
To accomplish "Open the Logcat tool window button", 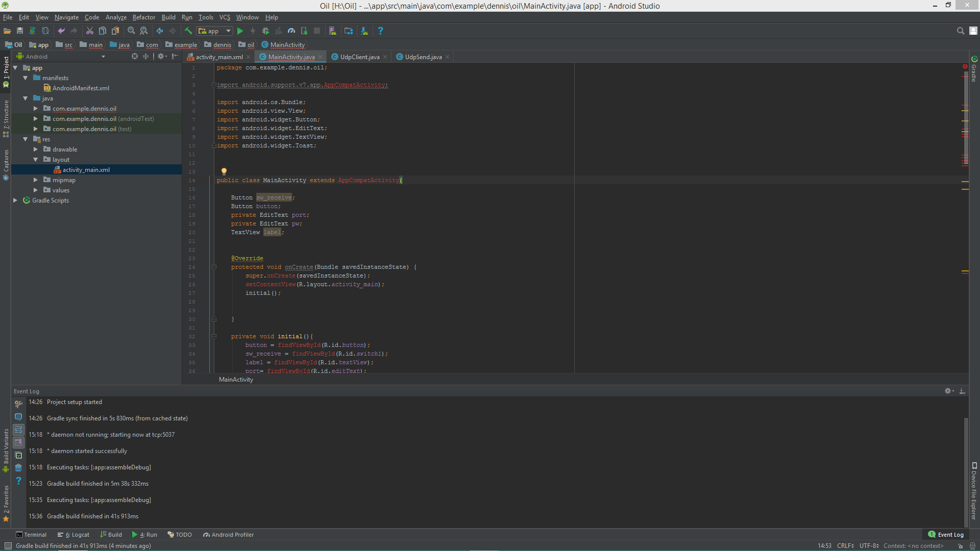I will 73,535.
